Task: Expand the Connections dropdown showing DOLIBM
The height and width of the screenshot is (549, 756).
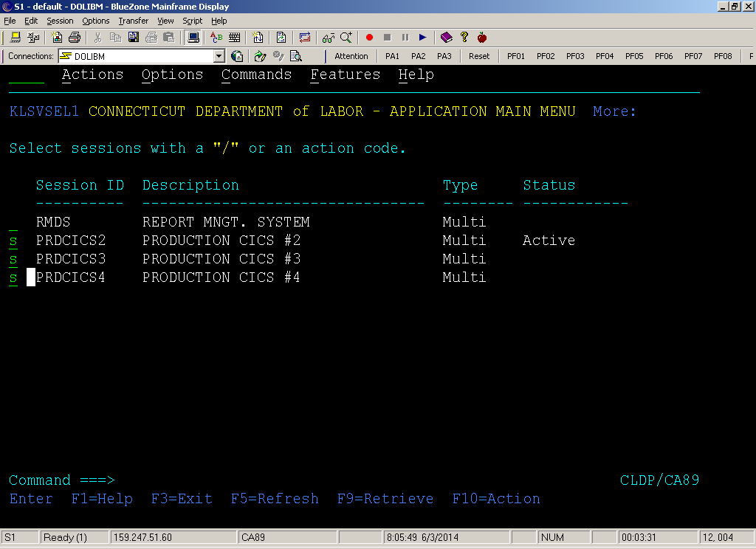Action: click(219, 56)
